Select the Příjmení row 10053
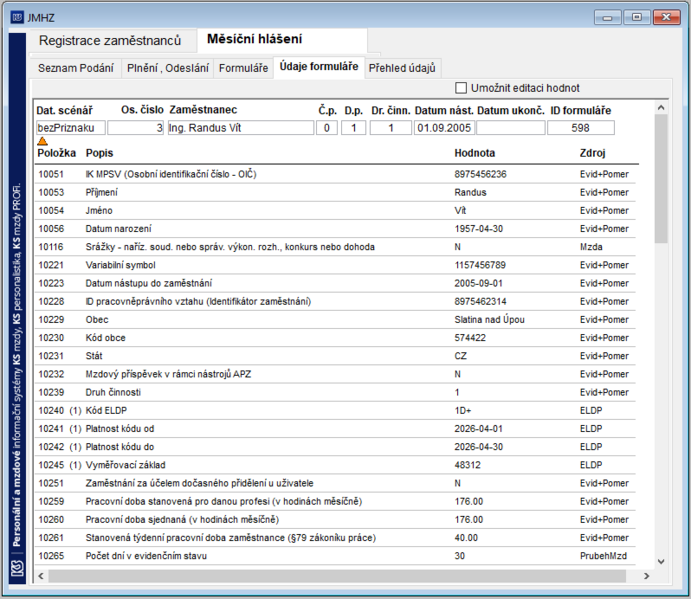The height and width of the screenshot is (599, 691). click(x=335, y=193)
